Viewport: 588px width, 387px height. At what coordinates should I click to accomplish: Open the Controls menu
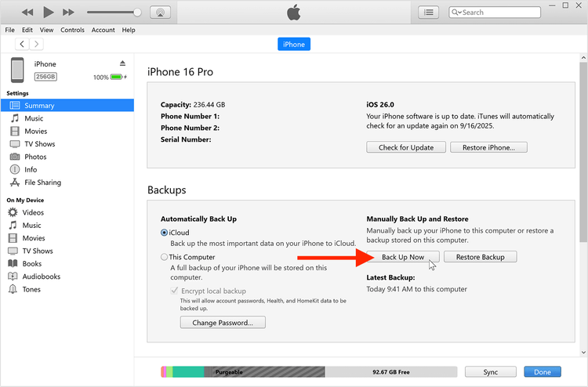(x=72, y=30)
